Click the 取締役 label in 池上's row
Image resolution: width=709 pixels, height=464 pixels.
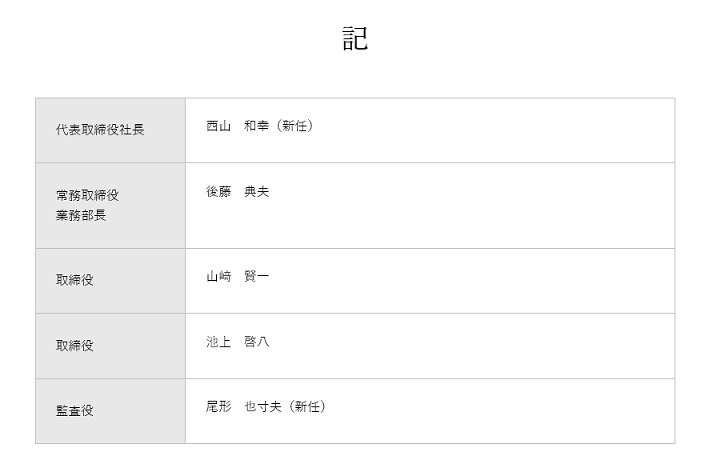tap(75, 346)
